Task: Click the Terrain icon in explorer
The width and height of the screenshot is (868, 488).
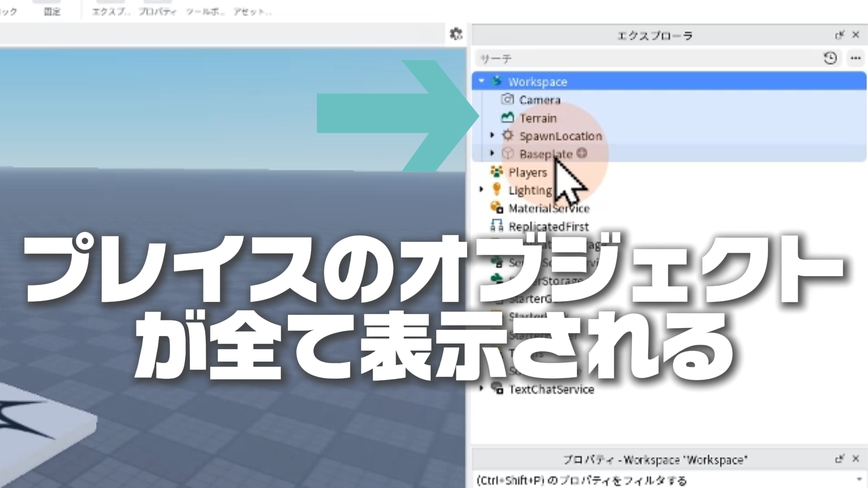Action: pos(507,118)
